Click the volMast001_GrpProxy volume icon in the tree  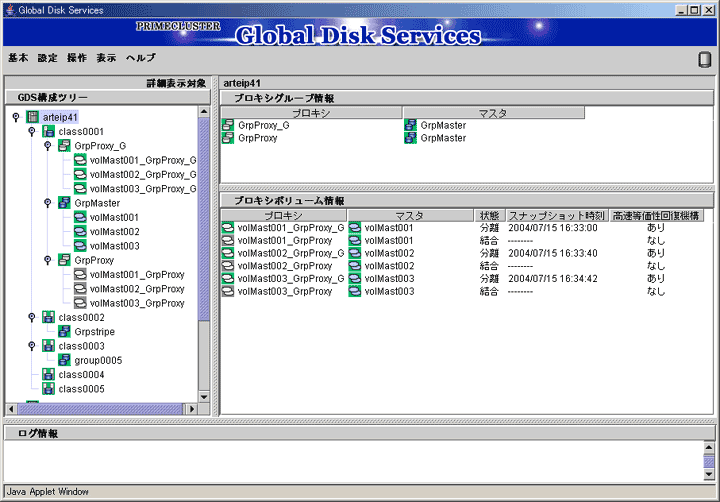(x=80, y=274)
